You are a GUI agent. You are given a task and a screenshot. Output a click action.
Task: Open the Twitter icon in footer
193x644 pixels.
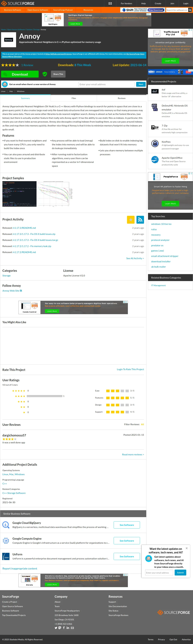(x=56, y=628)
